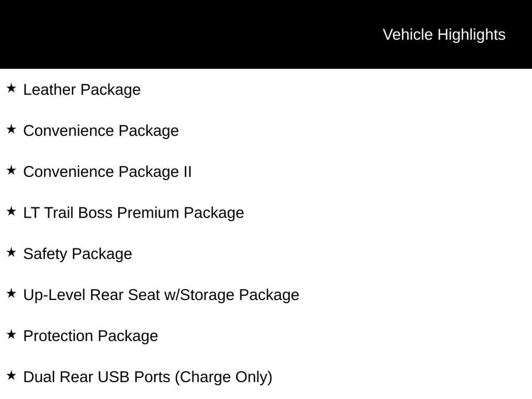Click the Vehicle Highlights header title

click(x=444, y=34)
